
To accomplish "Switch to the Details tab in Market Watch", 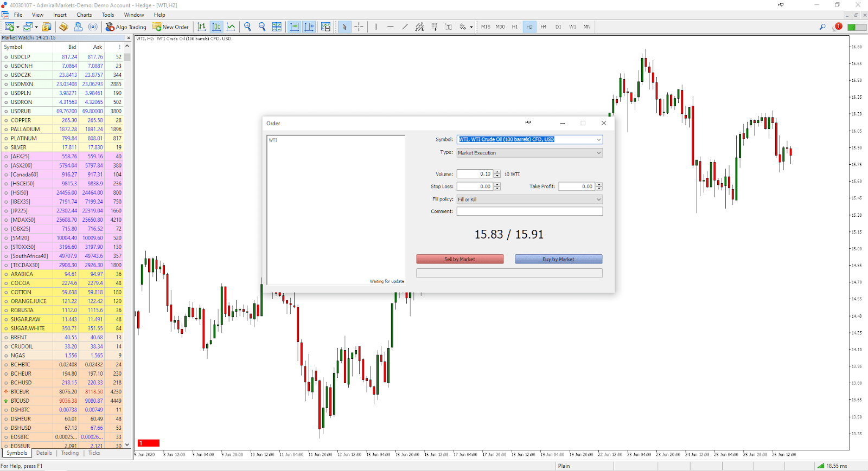I will [x=44, y=453].
